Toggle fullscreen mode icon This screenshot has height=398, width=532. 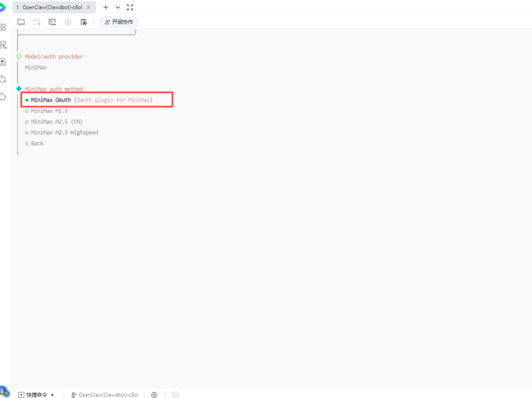(130, 7)
